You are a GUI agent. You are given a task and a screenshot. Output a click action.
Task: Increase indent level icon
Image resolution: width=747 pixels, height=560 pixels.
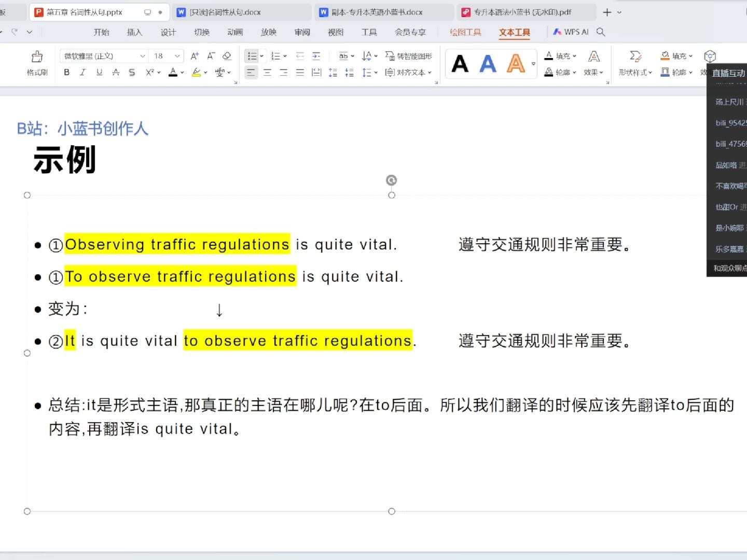[316, 56]
